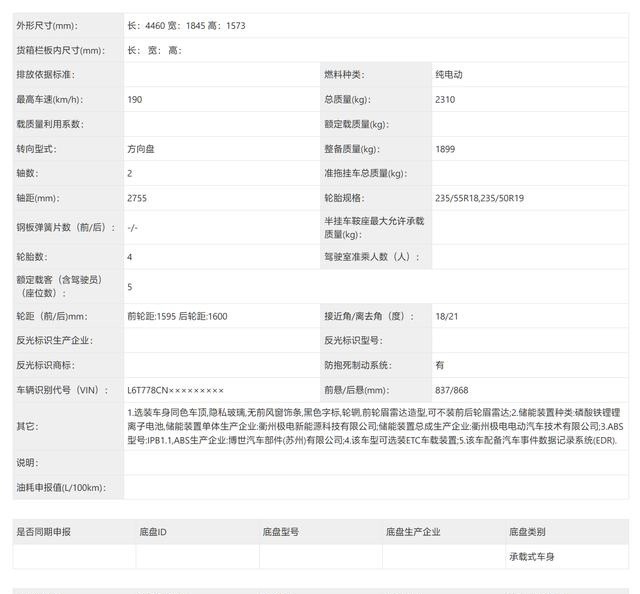Click the 轴距 value 2755
Image resolution: width=640 pixels, height=594 pixels.
(137, 198)
